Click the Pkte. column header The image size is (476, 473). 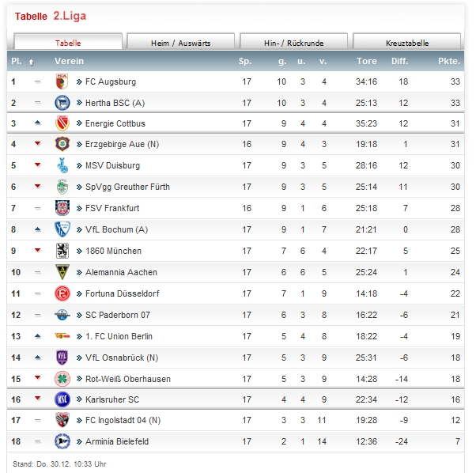(x=448, y=61)
